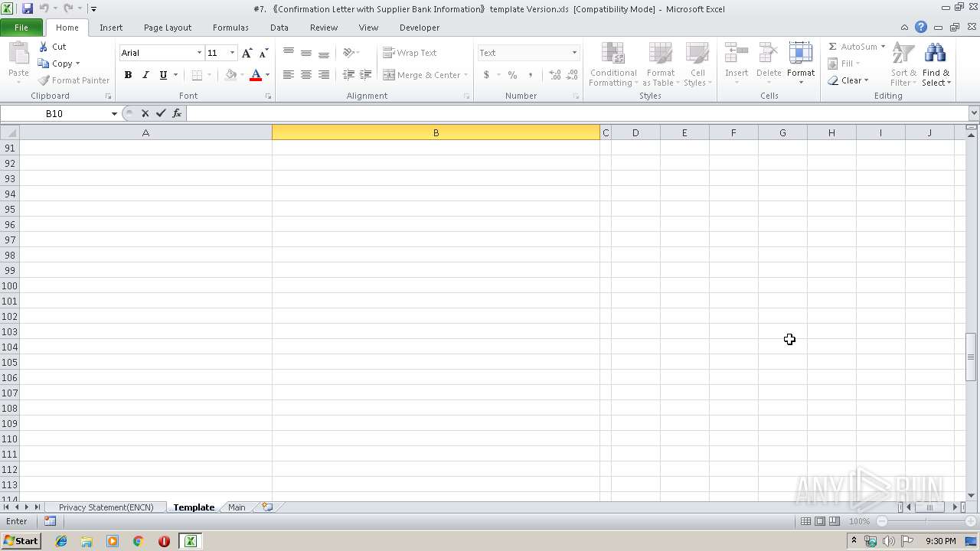Apply percent style format
The height and width of the screenshot is (551, 980).
point(512,75)
